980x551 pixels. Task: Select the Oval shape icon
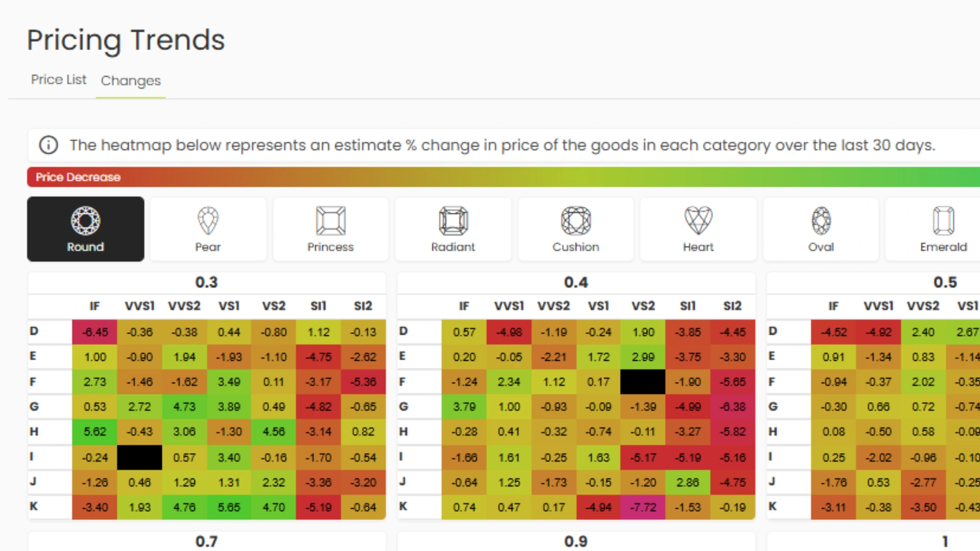[821, 221]
